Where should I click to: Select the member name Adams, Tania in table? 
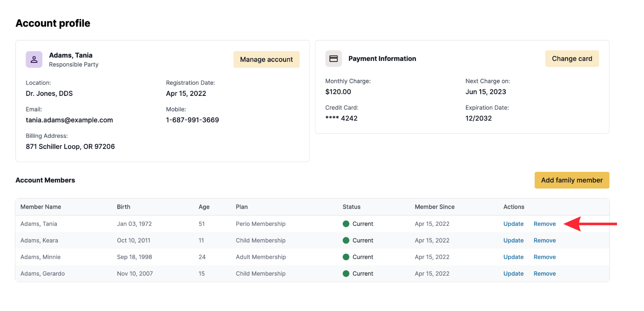[39, 224]
